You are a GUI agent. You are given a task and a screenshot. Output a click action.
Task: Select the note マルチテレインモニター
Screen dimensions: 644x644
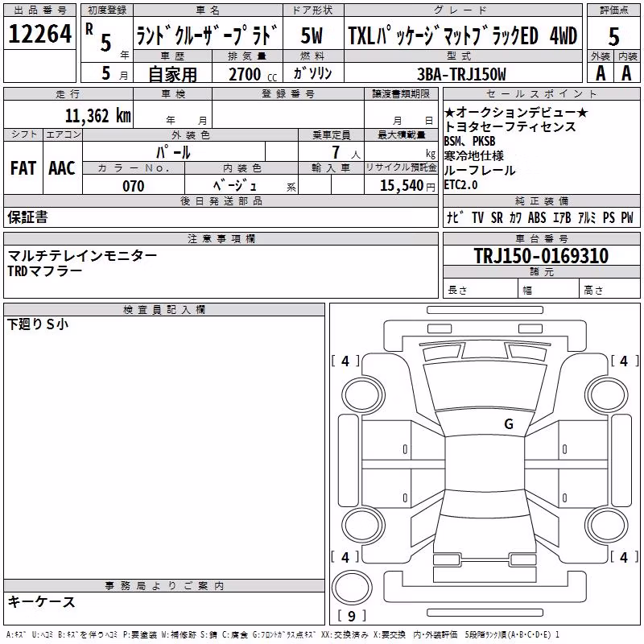pyautogui.click(x=82, y=256)
